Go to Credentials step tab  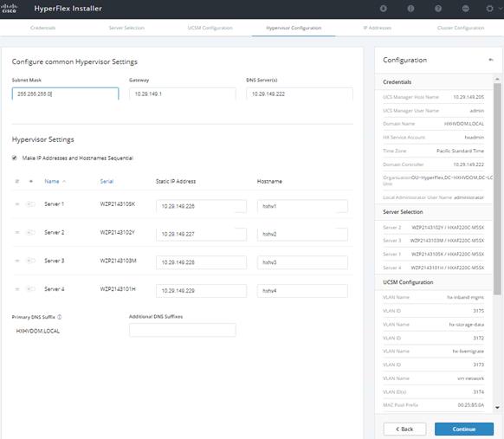pos(42,28)
